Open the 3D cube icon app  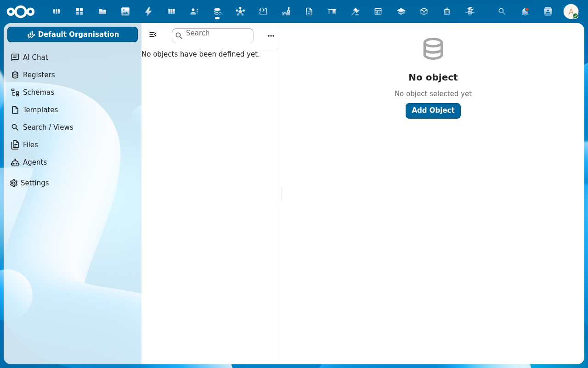pos(424,11)
